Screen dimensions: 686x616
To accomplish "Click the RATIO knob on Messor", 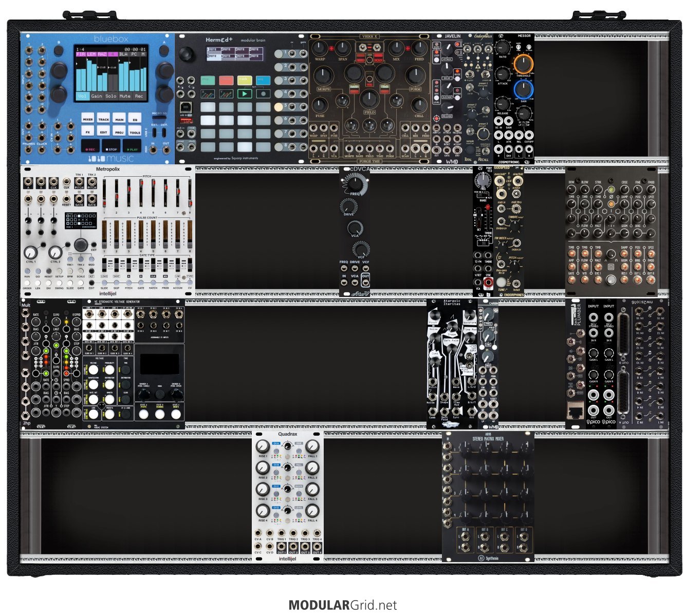I will click(x=503, y=47).
